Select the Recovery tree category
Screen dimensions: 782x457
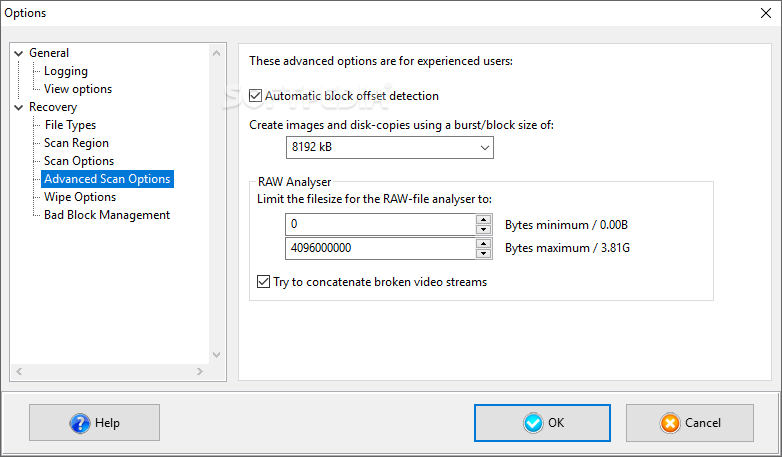(x=53, y=107)
